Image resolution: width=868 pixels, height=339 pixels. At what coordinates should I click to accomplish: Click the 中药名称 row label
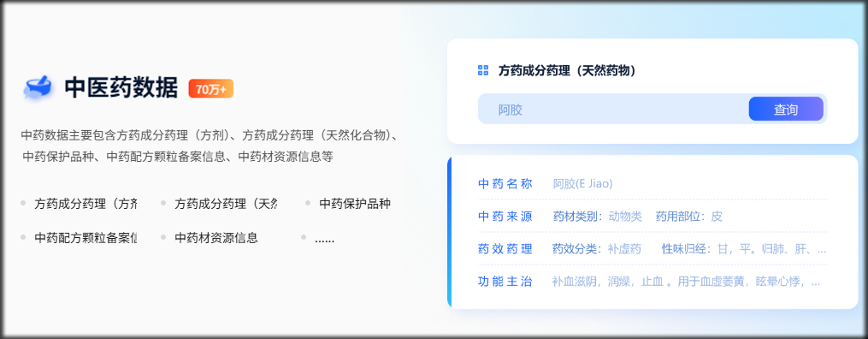505,184
